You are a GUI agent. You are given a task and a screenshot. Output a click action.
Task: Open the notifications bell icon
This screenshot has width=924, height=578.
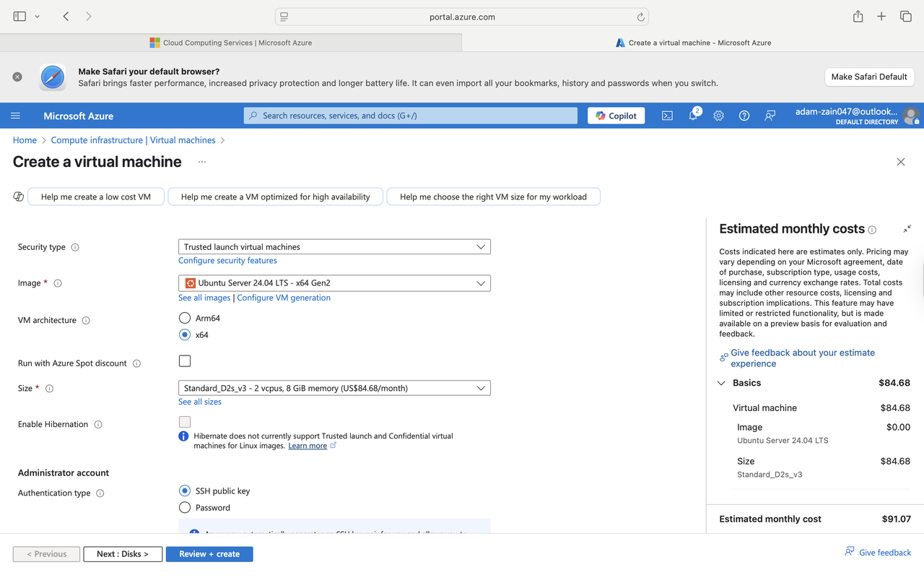click(693, 116)
